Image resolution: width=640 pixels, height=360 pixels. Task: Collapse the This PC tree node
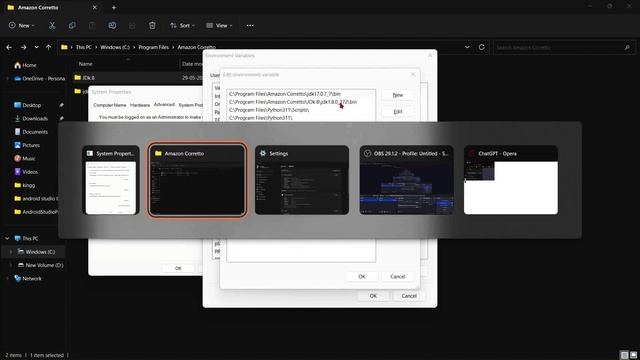[7, 238]
